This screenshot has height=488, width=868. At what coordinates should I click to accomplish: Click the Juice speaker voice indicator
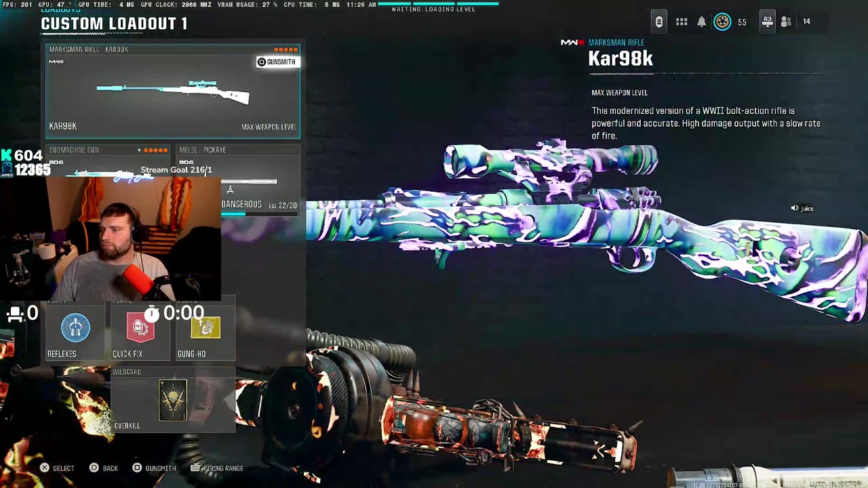coord(802,209)
